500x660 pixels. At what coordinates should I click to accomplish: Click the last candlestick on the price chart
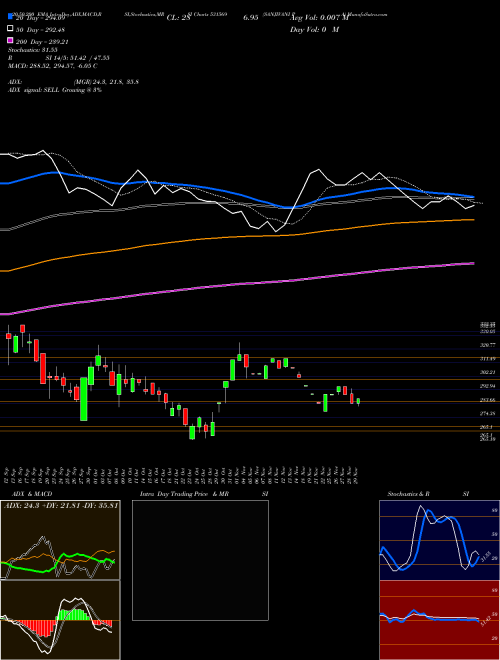tap(358, 402)
